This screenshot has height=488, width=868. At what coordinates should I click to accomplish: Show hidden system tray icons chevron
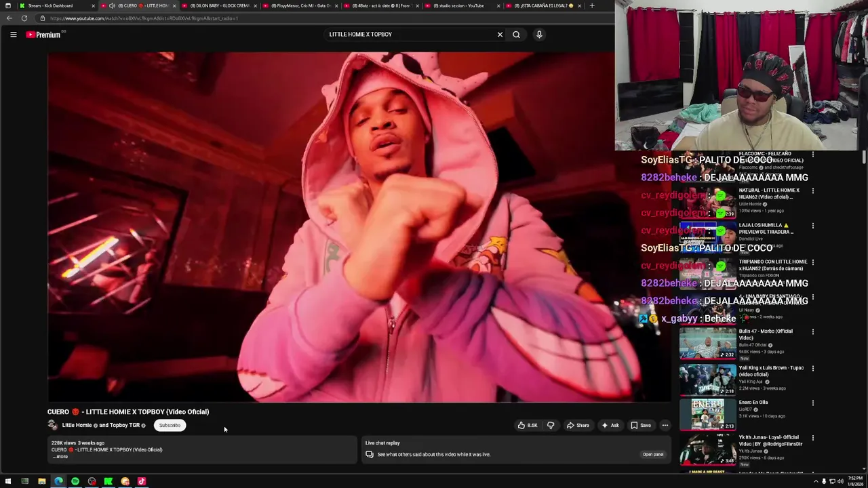[x=816, y=482]
